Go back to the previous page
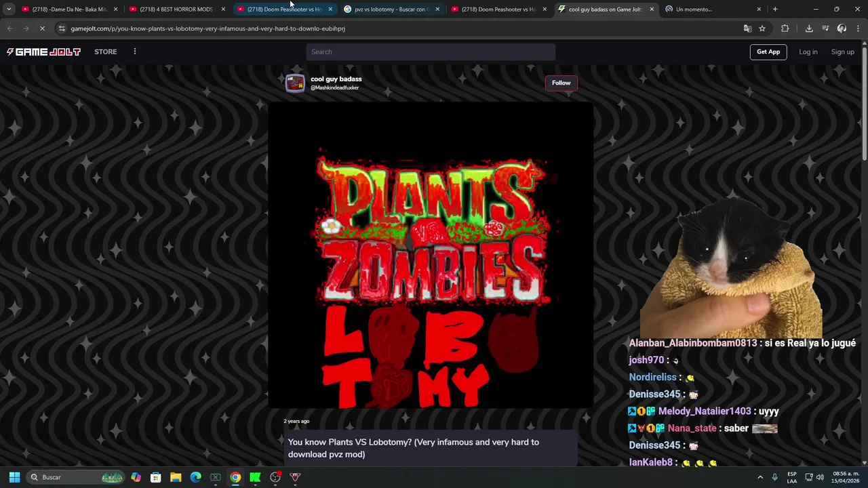Viewport: 868px width, 488px height. pos(9,28)
